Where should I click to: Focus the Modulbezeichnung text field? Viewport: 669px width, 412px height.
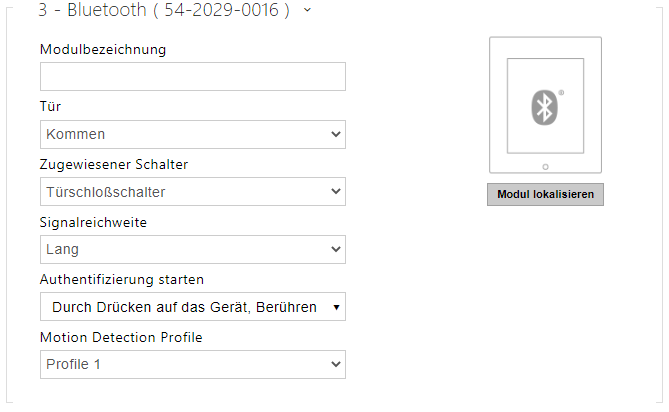click(x=193, y=76)
